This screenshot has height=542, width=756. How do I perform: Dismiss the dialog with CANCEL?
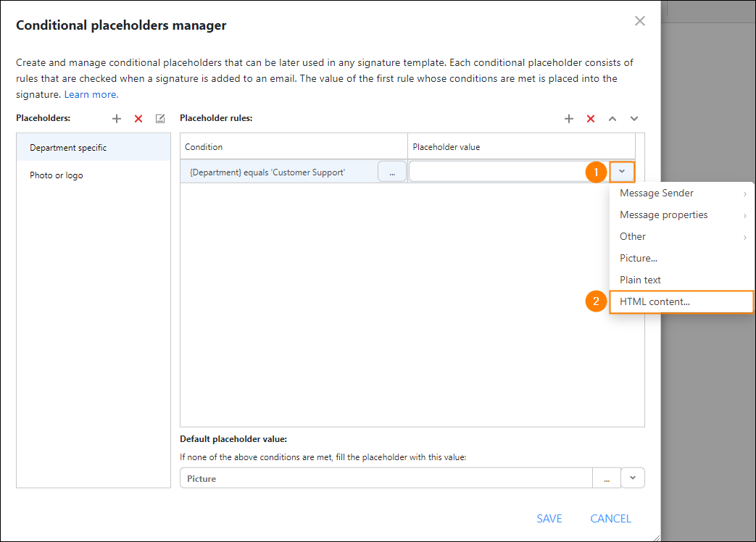610,518
